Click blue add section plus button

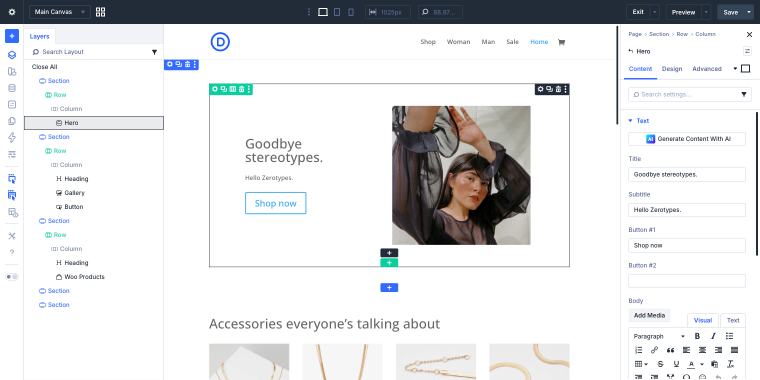point(389,288)
